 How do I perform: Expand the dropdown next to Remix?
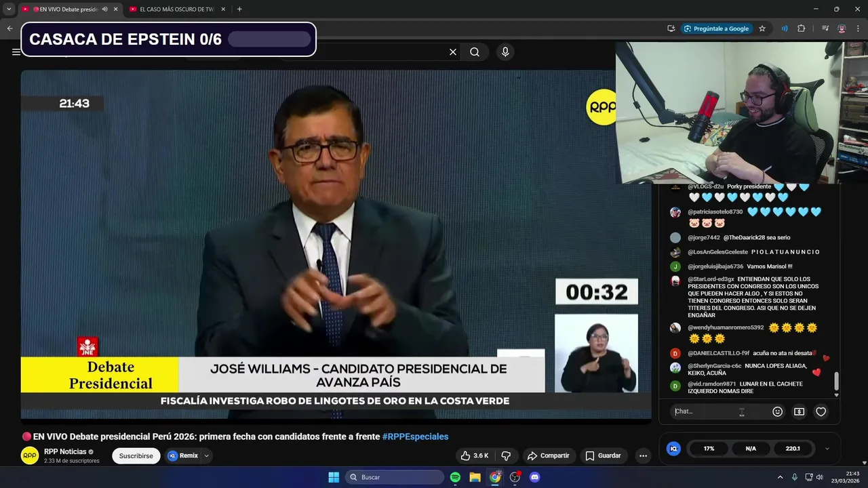[x=206, y=455]
